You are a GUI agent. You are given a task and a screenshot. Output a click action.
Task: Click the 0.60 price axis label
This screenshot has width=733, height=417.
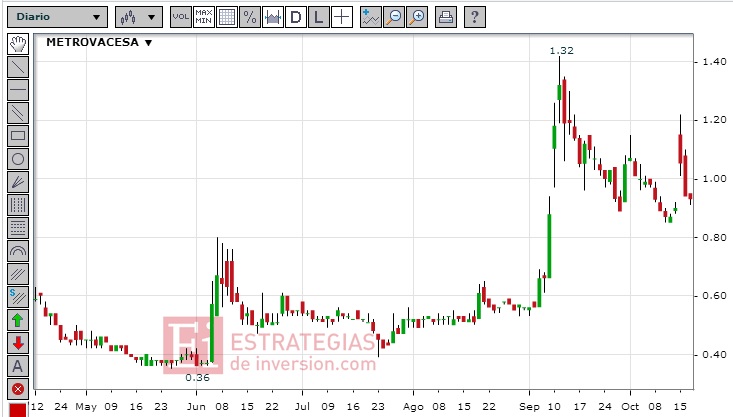[715, 296]
